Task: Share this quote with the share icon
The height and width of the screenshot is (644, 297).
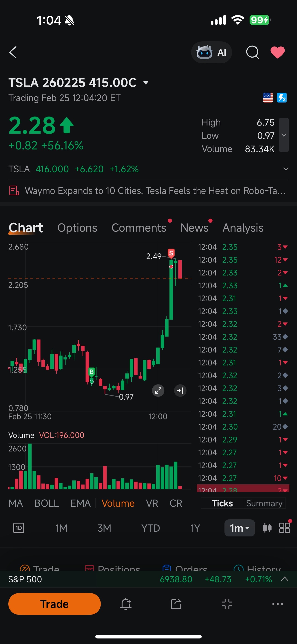Action: point(176,604)
